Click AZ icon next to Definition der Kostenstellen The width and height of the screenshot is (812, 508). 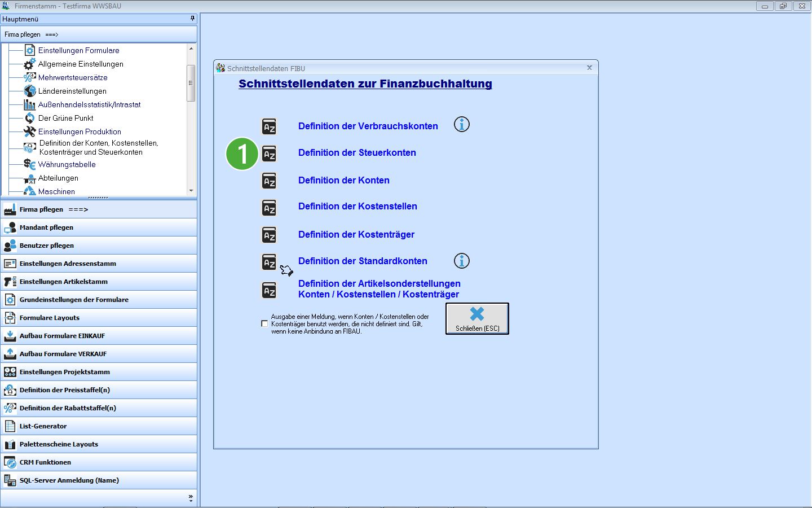[x=270, y=208]
